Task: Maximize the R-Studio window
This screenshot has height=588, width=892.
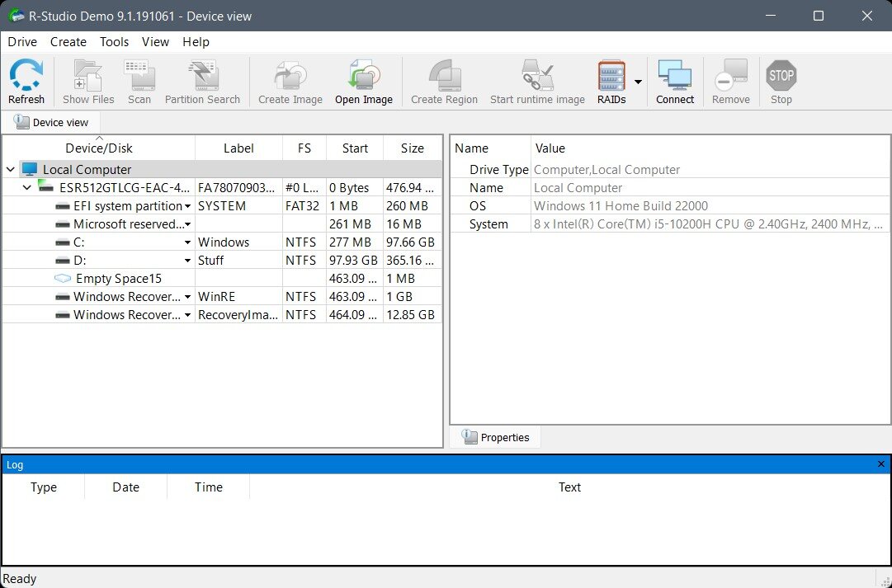Action: (818, 16)
